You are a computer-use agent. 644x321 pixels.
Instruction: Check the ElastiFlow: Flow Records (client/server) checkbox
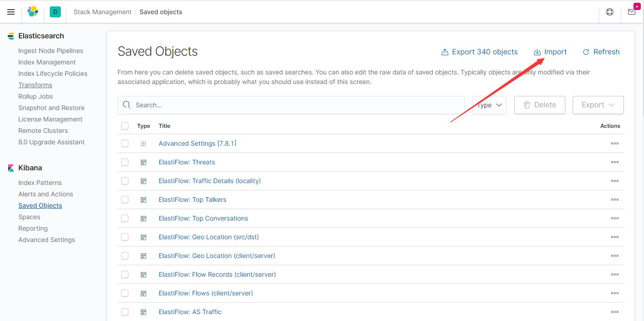[125, 274]
